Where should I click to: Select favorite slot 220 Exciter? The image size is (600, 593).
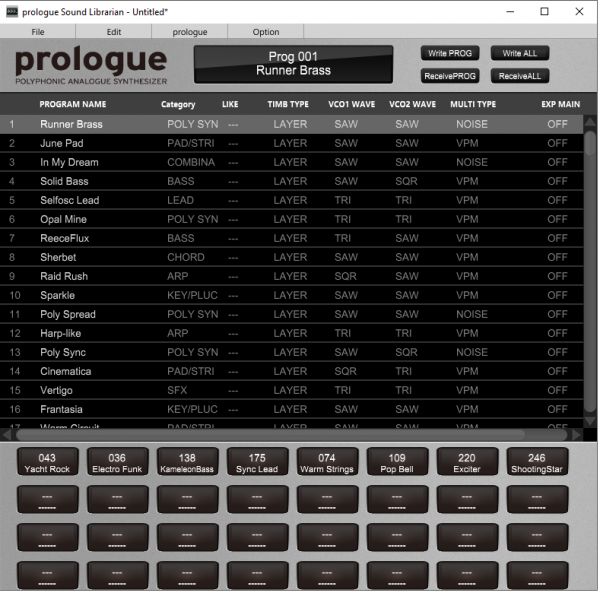467,462
